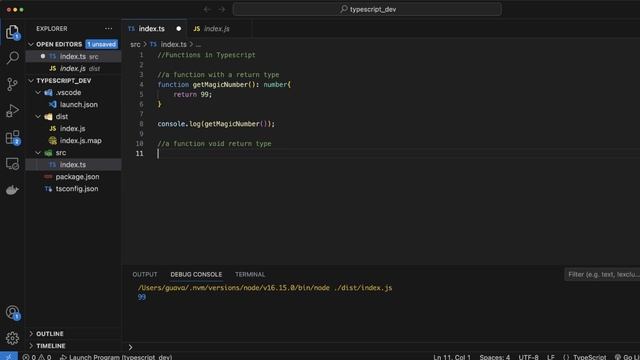
Task: Open index.ts in Open Editors list
Action: 73,56
